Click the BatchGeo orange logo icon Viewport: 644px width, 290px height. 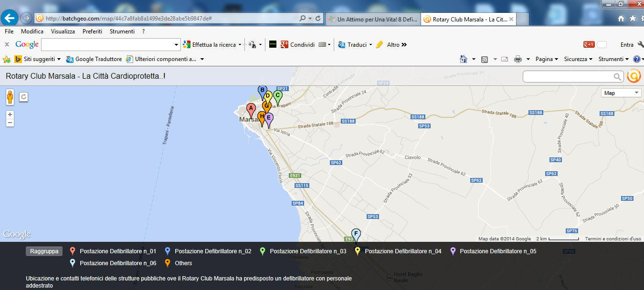[x=633, y=76]
